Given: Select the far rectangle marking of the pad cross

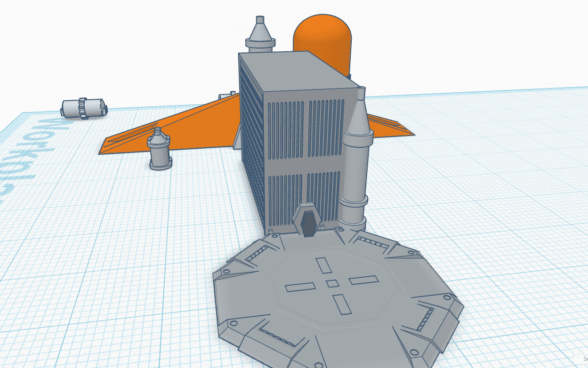Looking at the screenshot, I should (x=324, y=265).
